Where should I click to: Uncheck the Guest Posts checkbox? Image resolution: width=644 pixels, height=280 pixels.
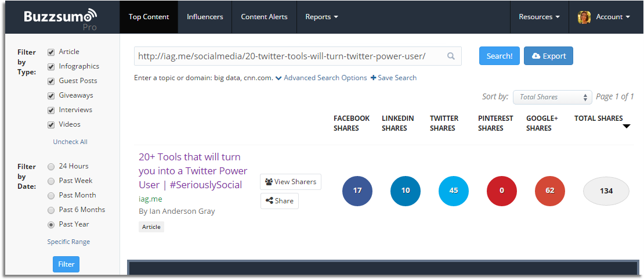pos(51,81)
